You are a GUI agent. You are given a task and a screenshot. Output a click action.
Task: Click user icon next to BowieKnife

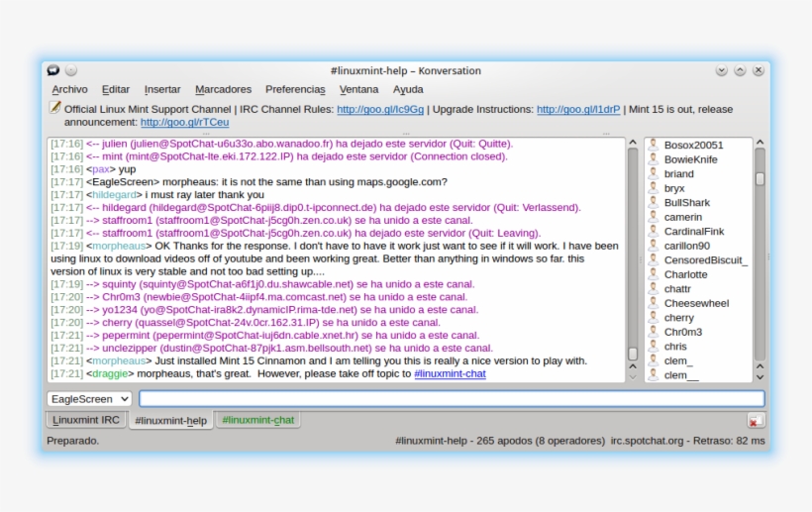coord(653,158)
